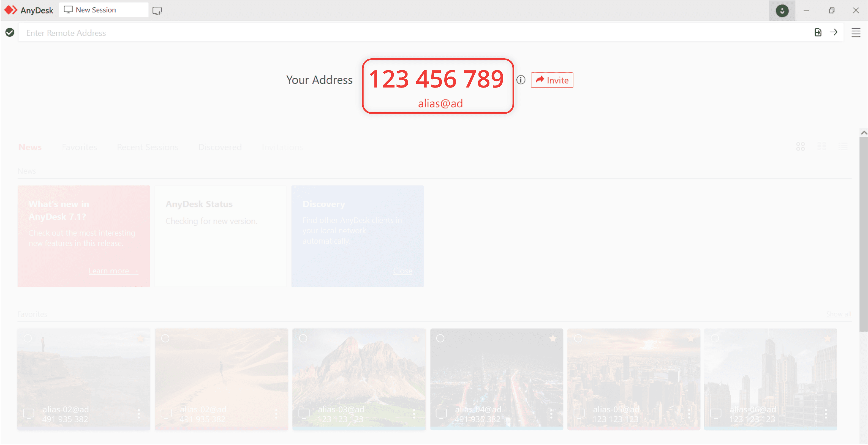Open the AnyDesk Status card
Image resolution: width=868 pixels, height=445 pixels.
pyautogui.click(x=221, y=236)
